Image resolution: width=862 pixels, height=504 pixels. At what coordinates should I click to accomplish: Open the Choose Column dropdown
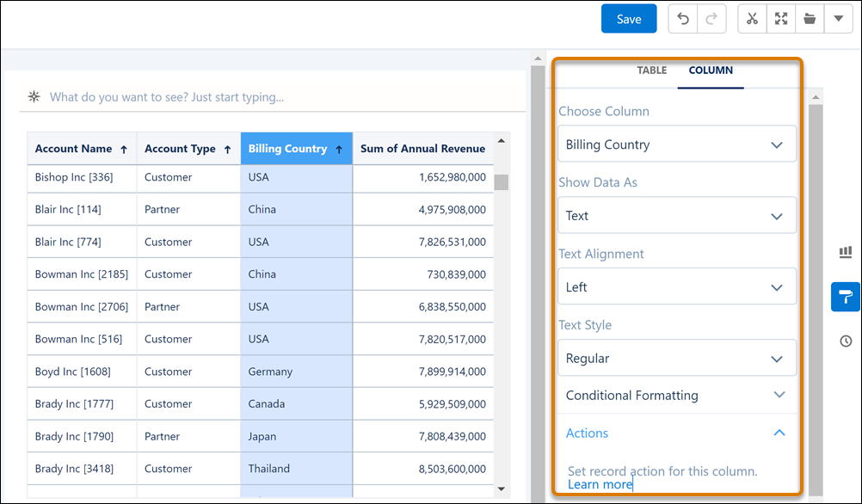coord(676,144)
